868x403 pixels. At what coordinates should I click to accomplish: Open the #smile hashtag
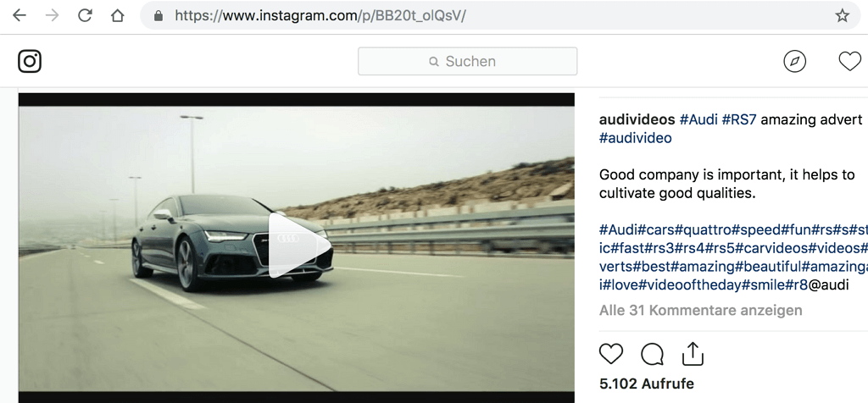(x=764, y=285)
